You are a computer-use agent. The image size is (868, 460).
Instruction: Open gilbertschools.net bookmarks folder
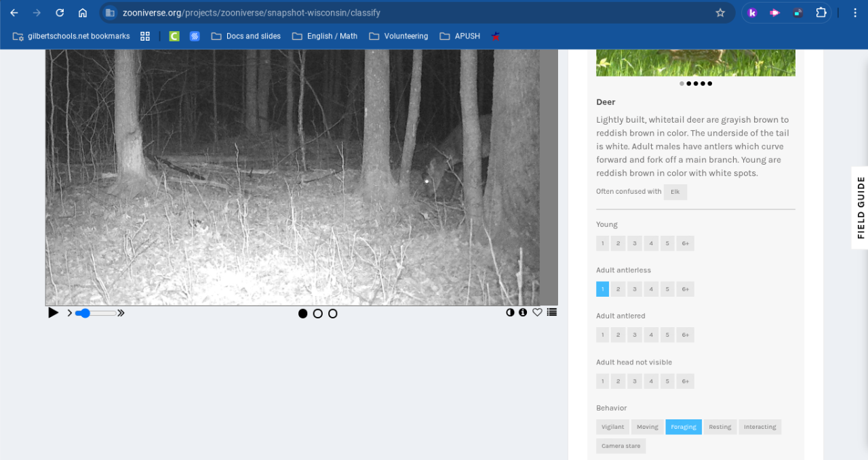[71, 36]
